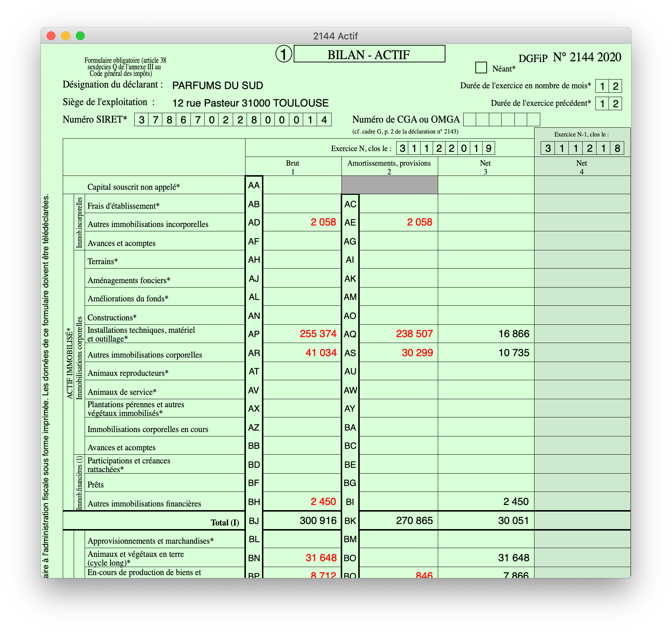Click the empty BF Prêts Brut cell
Image resolution: width=672 pixels, height=632 pixels.
(302, 483)
